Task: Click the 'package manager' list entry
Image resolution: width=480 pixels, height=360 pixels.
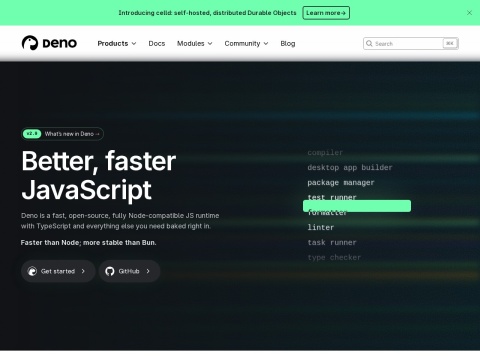Action: (x=341, y=182)
